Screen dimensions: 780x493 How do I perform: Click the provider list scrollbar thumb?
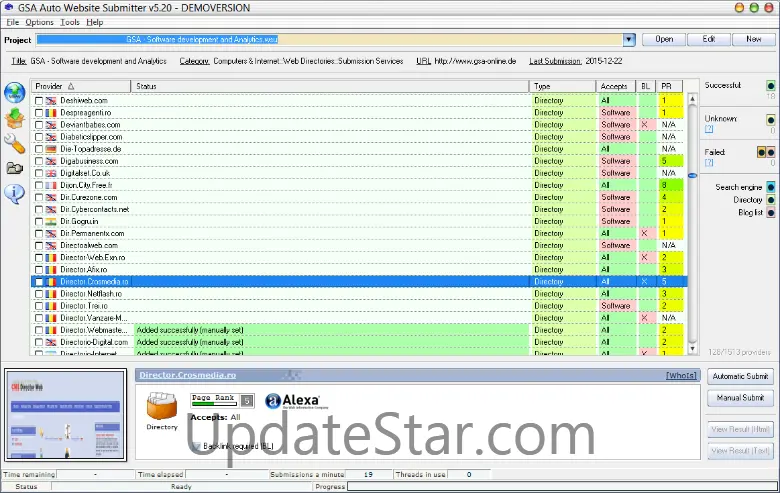[692, 175]
